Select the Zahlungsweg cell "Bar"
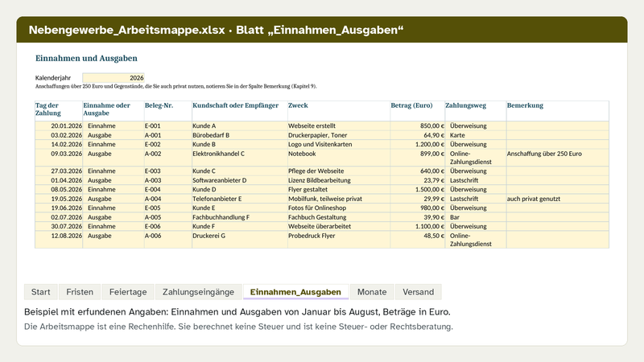The image size is (644, 362). point(476,217)
